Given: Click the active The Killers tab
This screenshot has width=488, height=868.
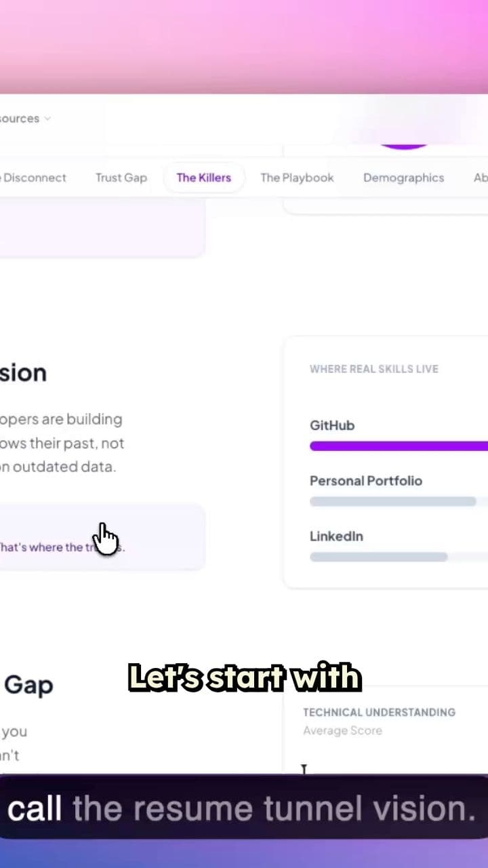Looking at the screenshot, I should [x=203, y=178].
